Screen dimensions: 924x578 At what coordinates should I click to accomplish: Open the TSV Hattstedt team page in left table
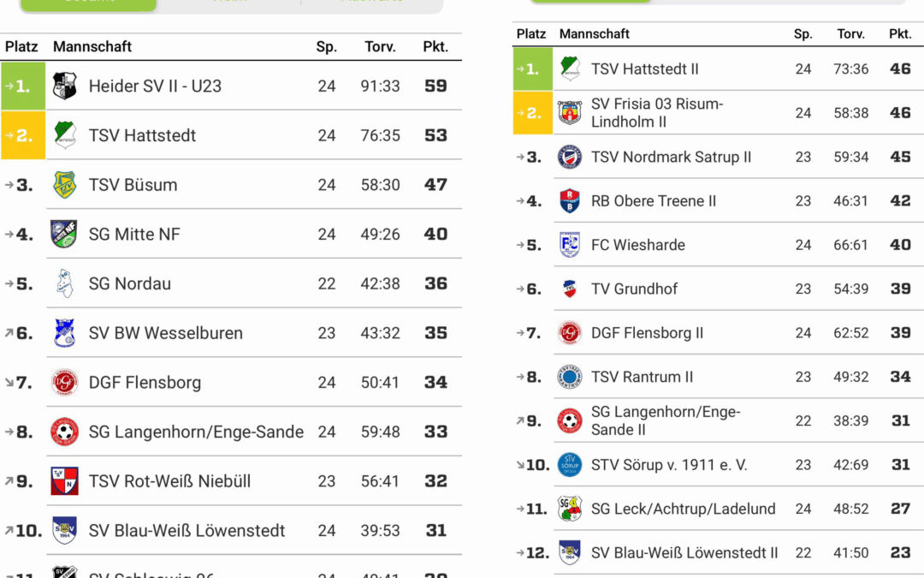142,135
